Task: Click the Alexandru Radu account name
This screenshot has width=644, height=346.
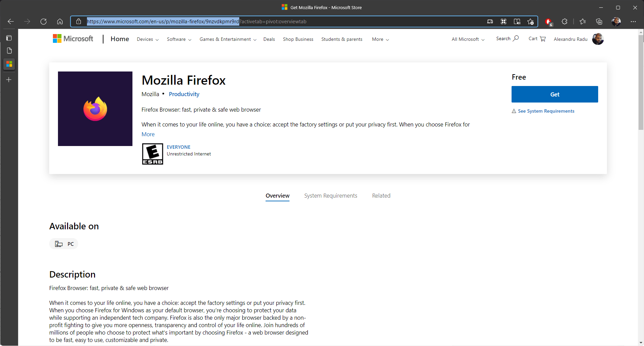Action: click(x=571, y=39)
